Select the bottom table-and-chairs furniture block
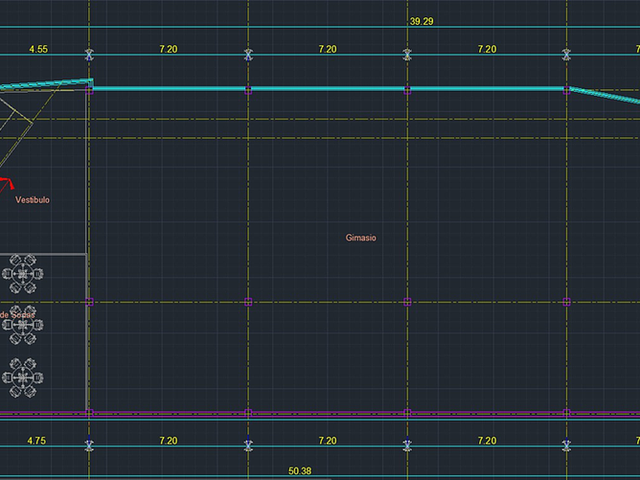Image resolution: width=640 pixels, height=480 pixels. (x=22, y=378)
